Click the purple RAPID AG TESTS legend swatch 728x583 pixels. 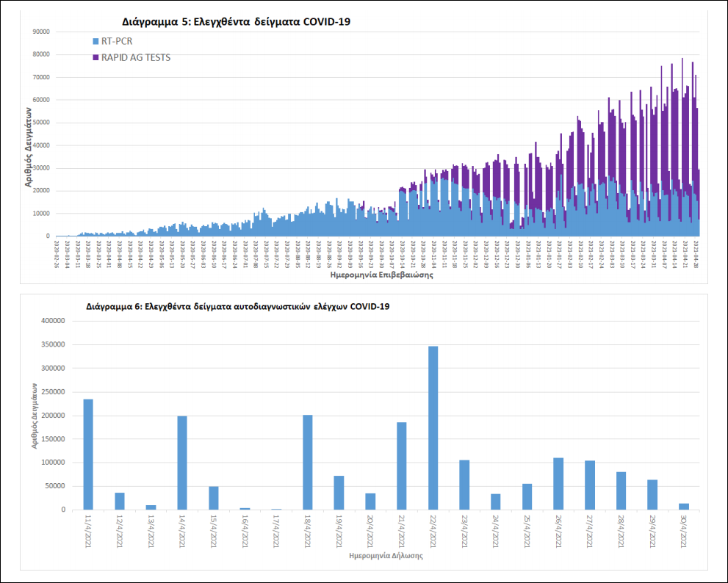[x=95, y=57]
